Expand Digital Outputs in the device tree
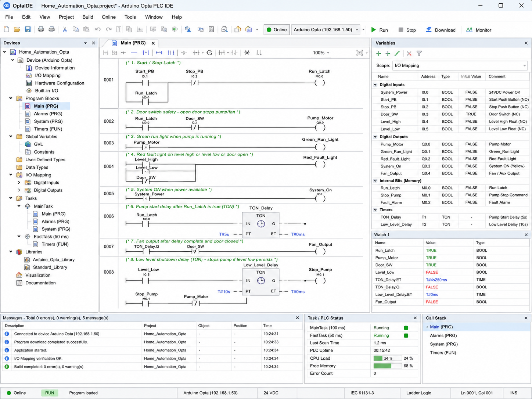Screen dimensions: 532x399 click(x=19, y=190)
